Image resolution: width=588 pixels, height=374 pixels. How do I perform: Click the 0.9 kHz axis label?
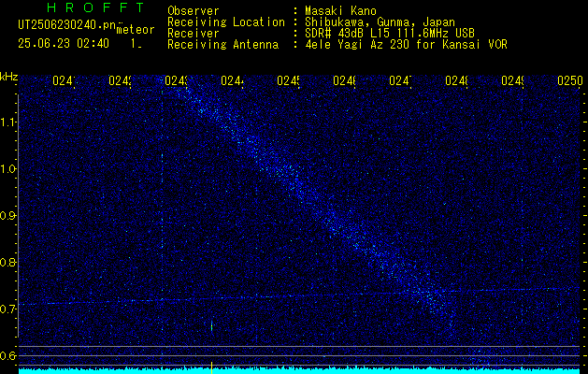(x=8, y=216)
